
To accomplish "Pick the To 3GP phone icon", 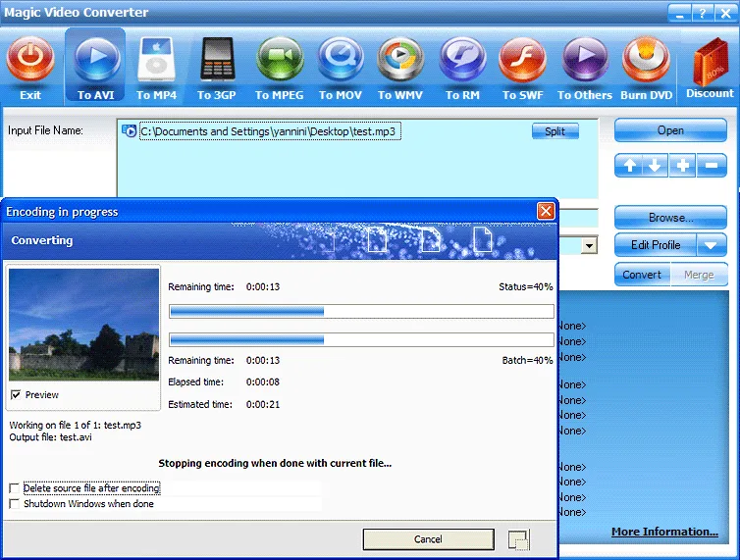I will point(217,61).
